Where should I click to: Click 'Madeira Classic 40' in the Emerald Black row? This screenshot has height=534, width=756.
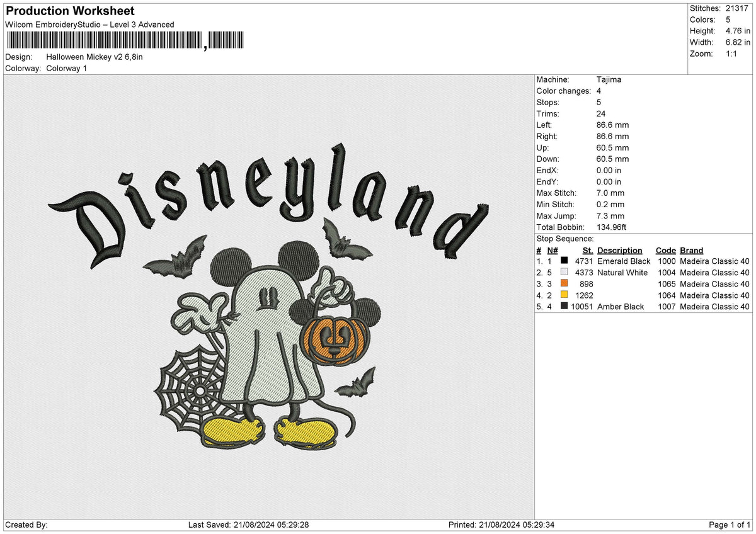coord(714,261)
